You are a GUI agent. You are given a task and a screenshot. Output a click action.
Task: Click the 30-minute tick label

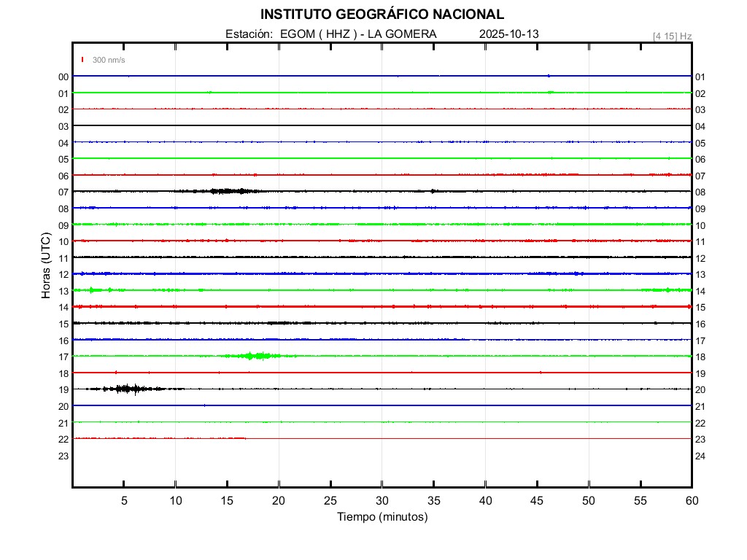(x=382, y=500)
